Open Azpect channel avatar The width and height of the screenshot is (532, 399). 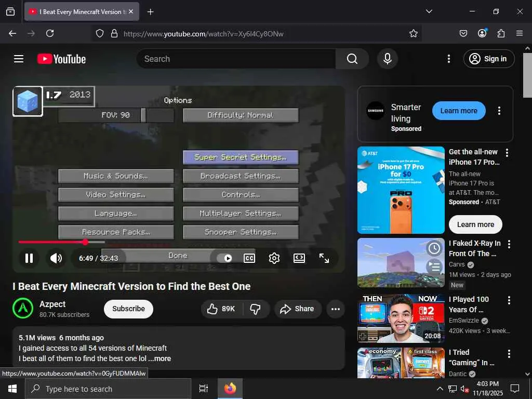[23, 309]
